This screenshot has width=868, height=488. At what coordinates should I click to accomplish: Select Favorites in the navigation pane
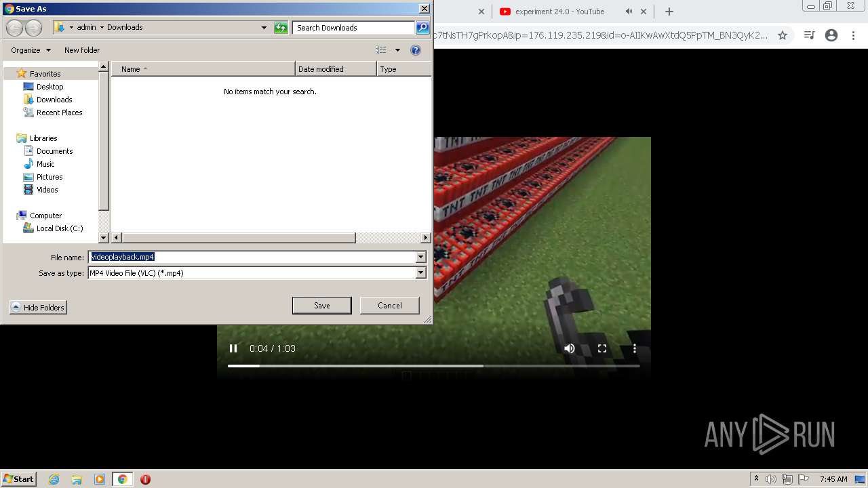tap(45, 74)
